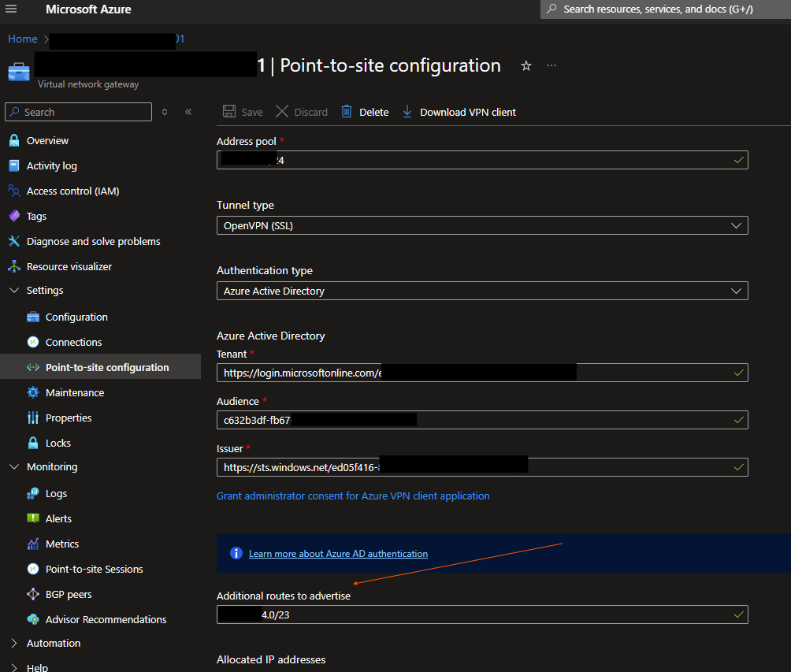The width and height of the screenshot is (791, 672).
Task: Click the virtual network gateway briefcase icon
Action: (x=19, y=72)
